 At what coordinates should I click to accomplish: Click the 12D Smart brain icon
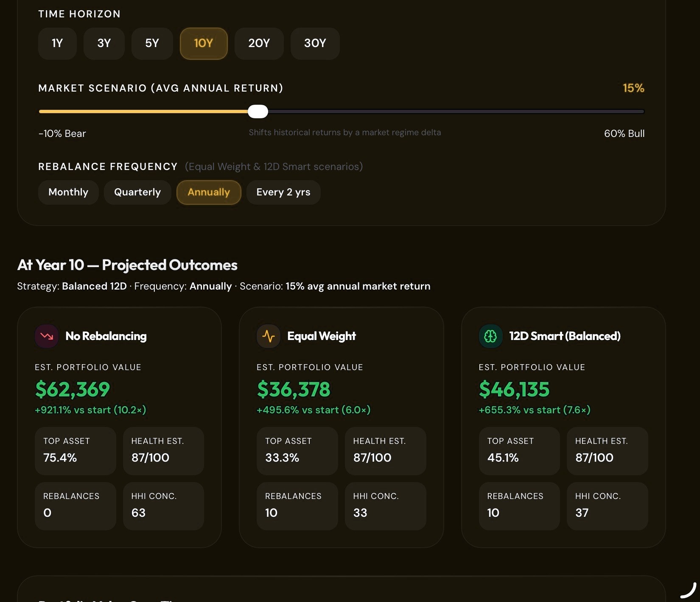click(490, 336)
